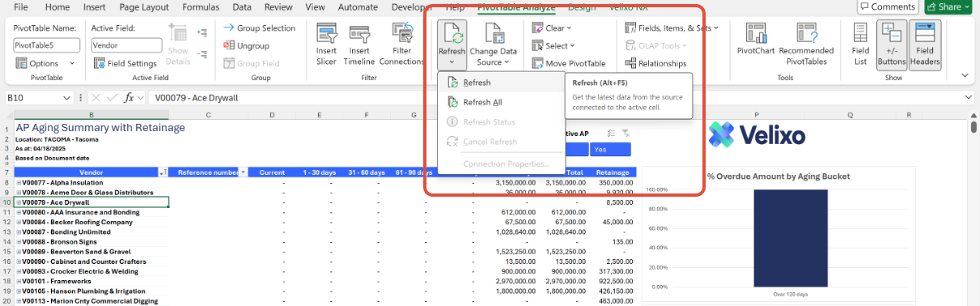The width and height of the screenshot is (980, 306).
Task: Switch to the Automate tab
Action: pos(358,6)
